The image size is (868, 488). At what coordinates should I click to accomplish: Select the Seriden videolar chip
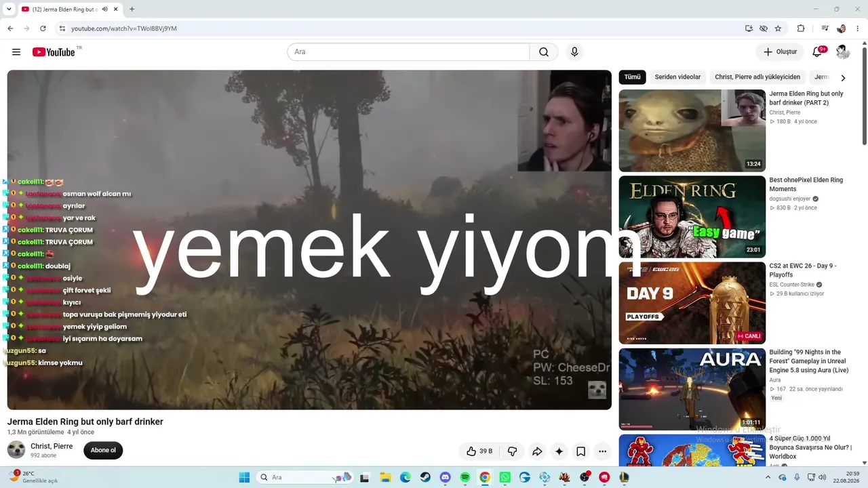coord(677,77)
